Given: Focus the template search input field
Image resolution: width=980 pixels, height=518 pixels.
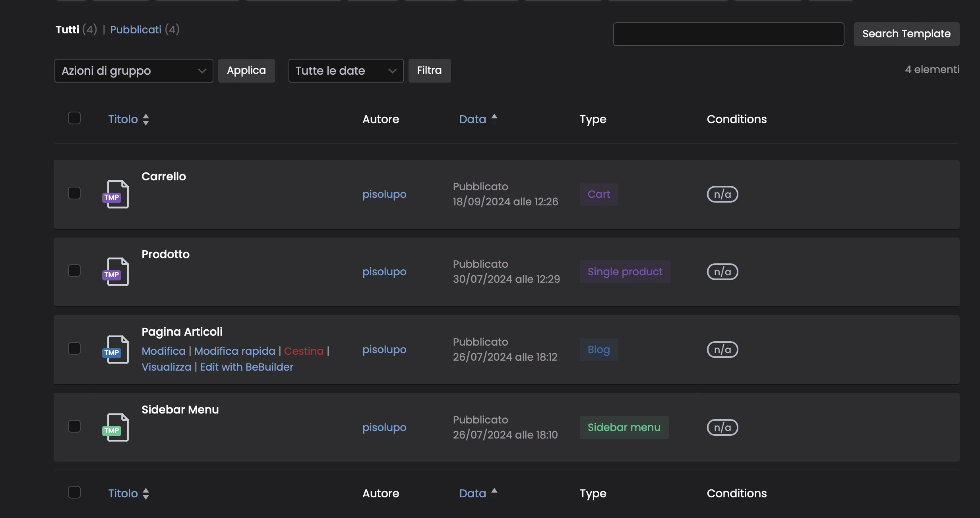Looking at the screenshot, I should [729, 34].
